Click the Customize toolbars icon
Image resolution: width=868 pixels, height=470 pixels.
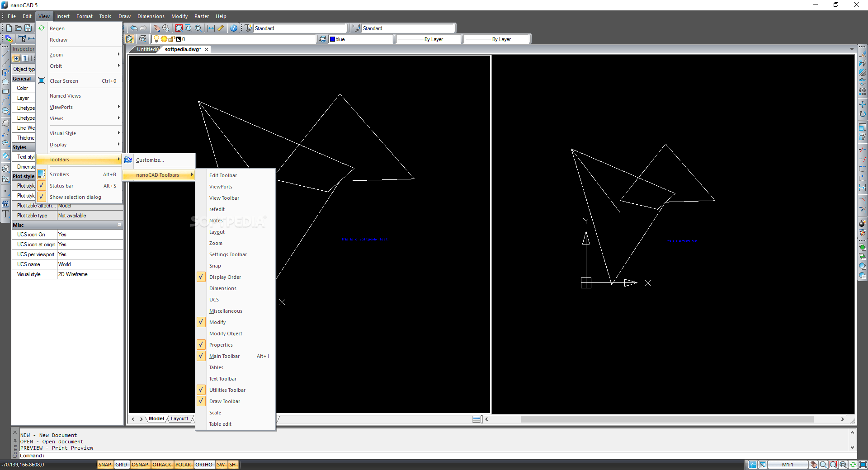pyautogui.click(x=128, y=160)
